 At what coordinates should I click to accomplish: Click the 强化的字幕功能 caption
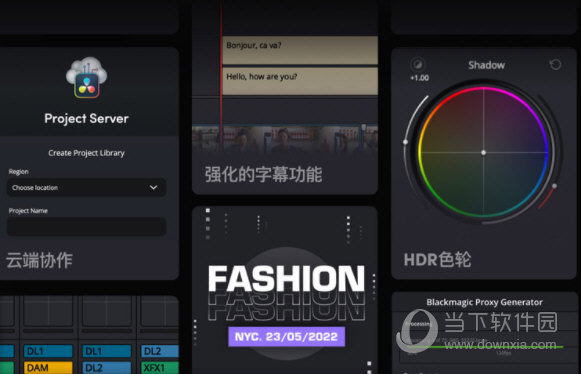263,174
